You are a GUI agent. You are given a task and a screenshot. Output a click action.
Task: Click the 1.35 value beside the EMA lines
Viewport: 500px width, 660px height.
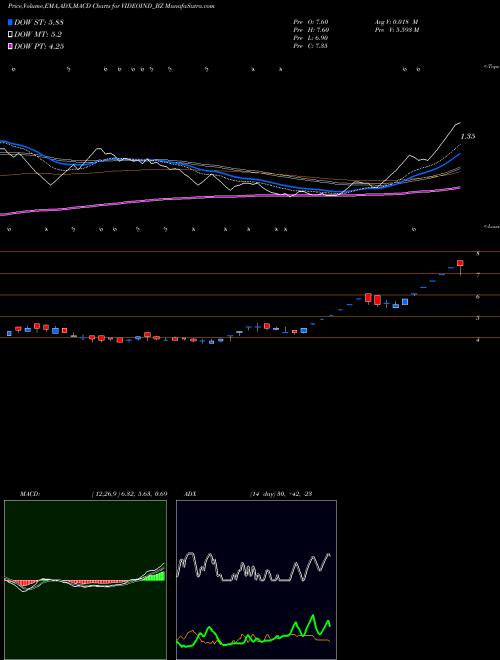tap(468, 136)
